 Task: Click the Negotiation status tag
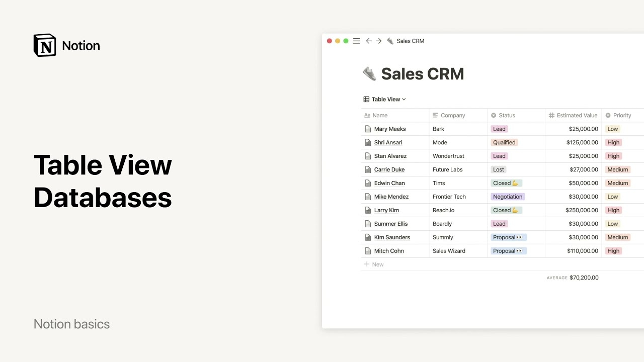[x=508, y=197]
